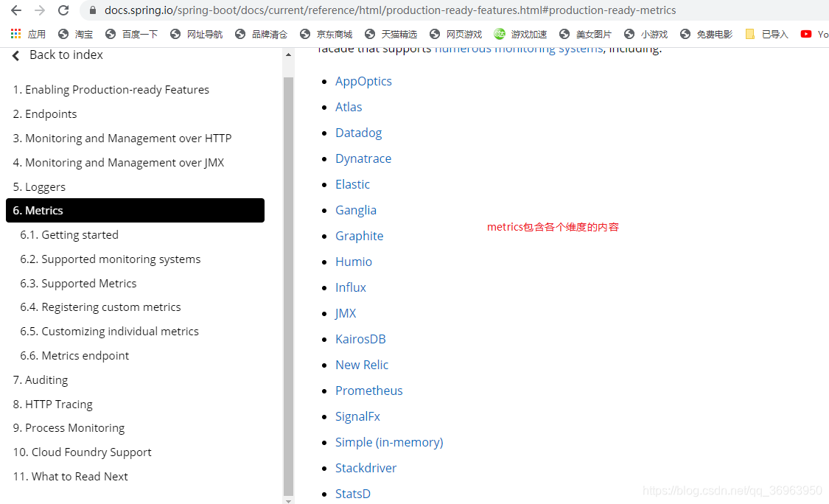Viewport: 829px width, 504px height.
Task: View site security via the lock icon
Action: tap(92, 10)
